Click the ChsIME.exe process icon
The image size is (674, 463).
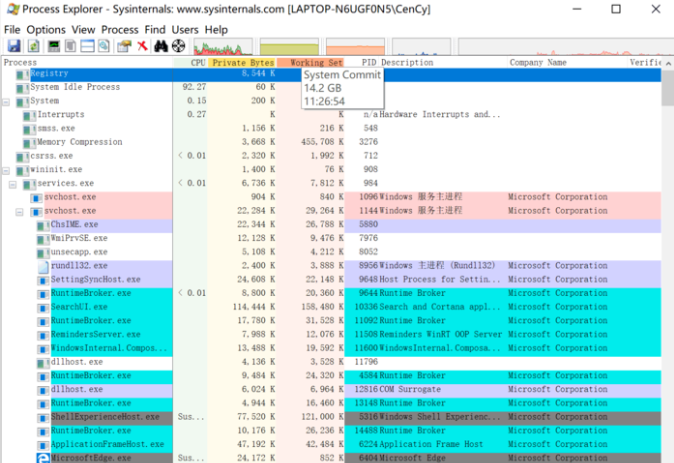pyautogui.click(x=43, y=225)
